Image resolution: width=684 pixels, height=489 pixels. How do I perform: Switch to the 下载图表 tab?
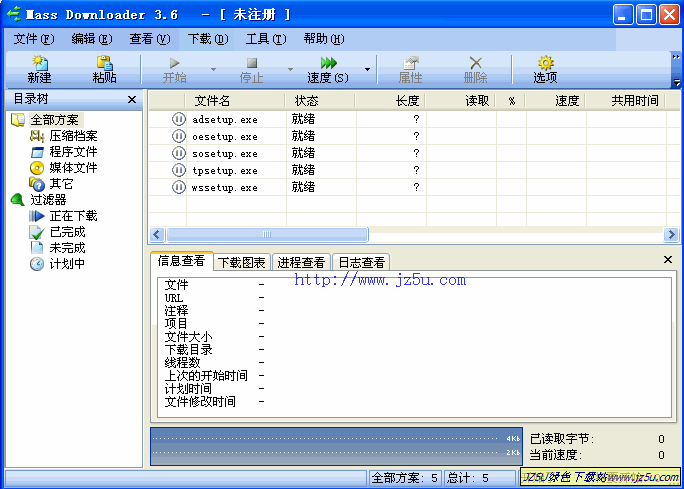point(242,263)
